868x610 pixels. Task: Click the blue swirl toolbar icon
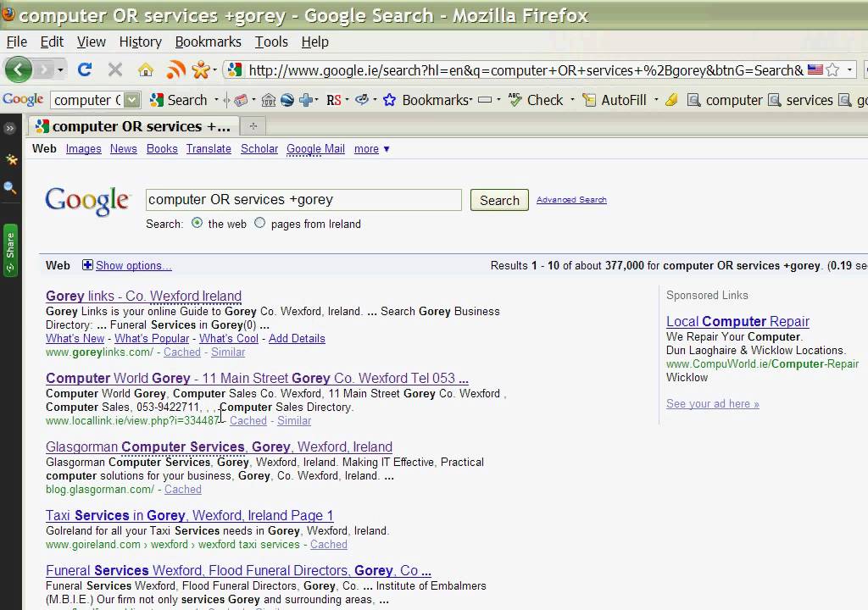coord(362,100)
